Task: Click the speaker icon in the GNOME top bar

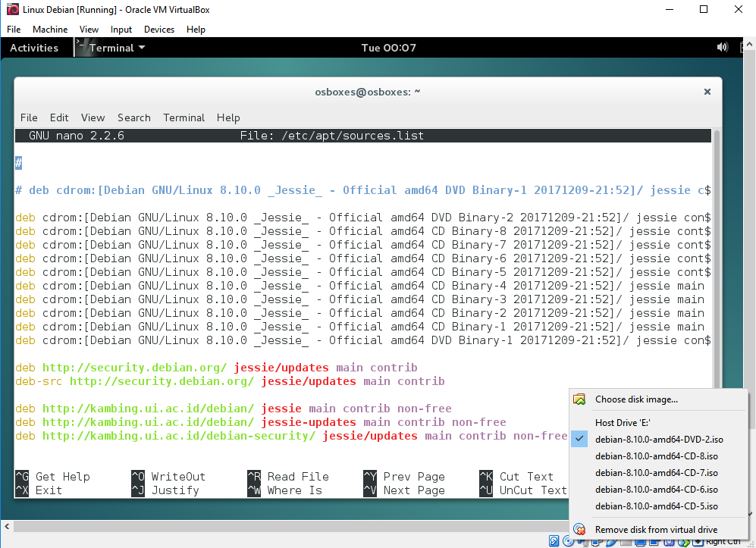Action: [x=722, y=47]
